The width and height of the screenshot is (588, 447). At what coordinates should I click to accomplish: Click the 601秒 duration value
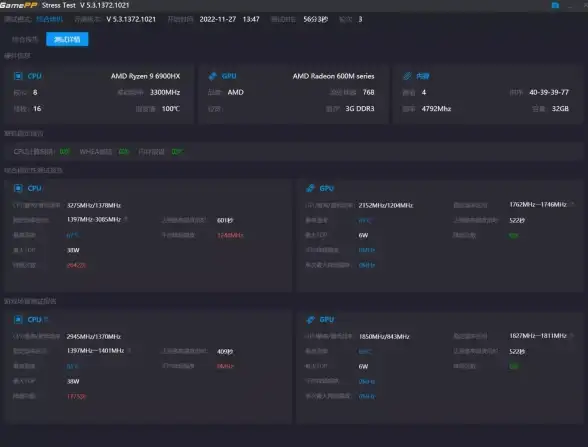click(x=225, y=220)
